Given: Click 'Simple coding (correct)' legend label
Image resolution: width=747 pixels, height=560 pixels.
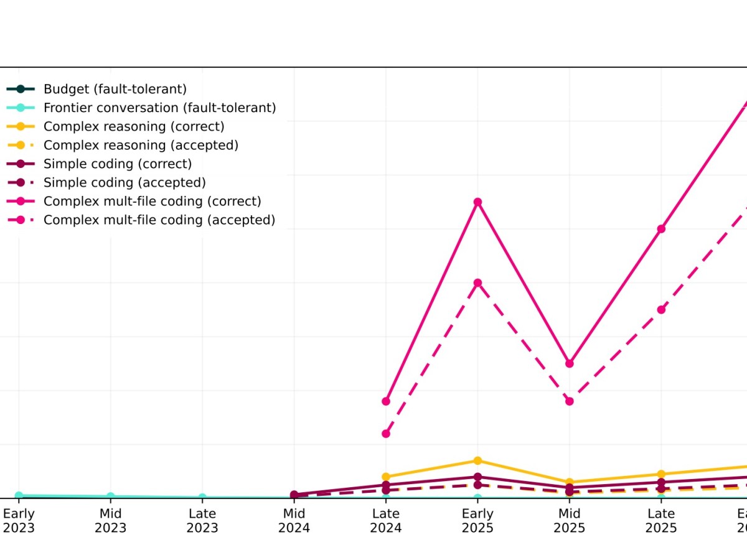Looking at the screenshot, I should pos(118,164).
